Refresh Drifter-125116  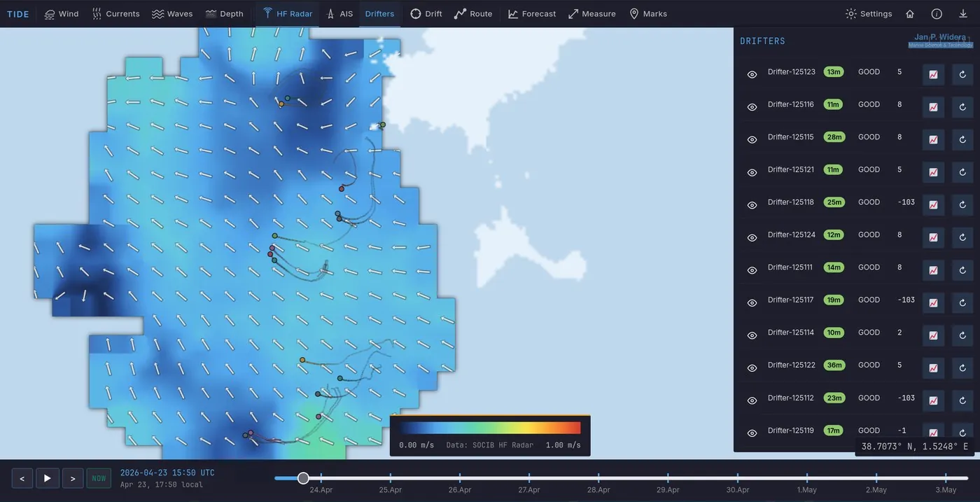(962, 107)
